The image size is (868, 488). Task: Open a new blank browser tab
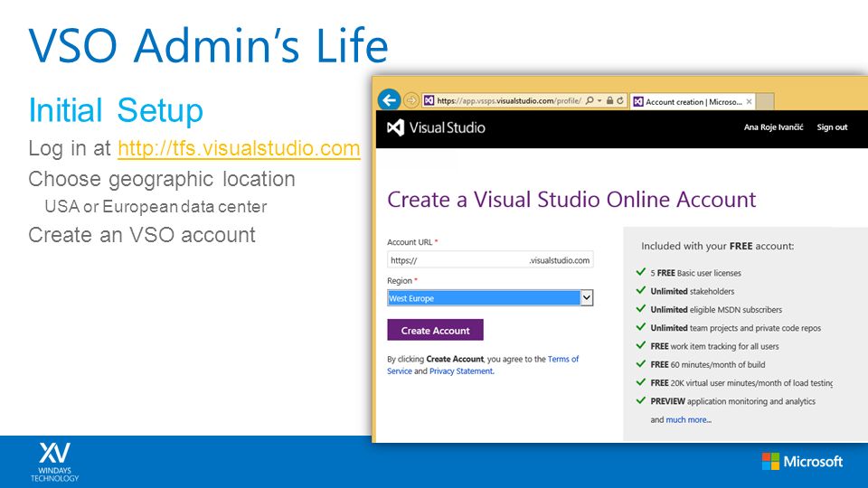click(x=765, y=102)
